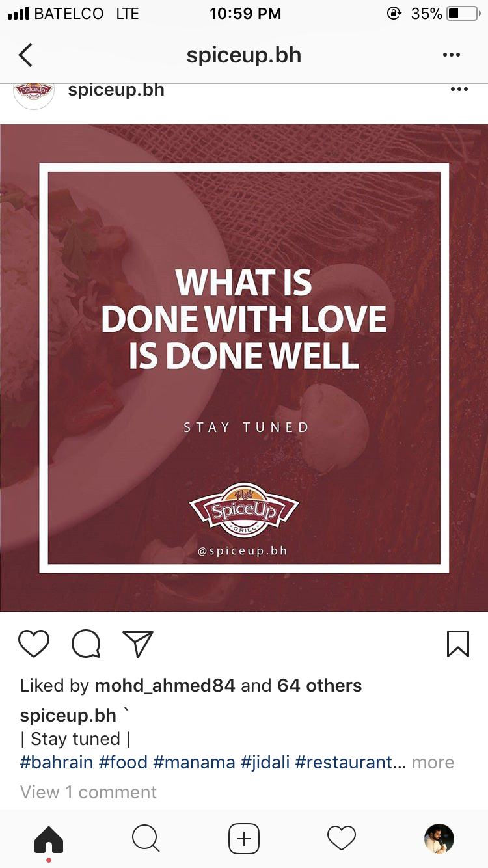The image size is (488, 868).
Task: Show the 64 others who liked
Action: 319,685
